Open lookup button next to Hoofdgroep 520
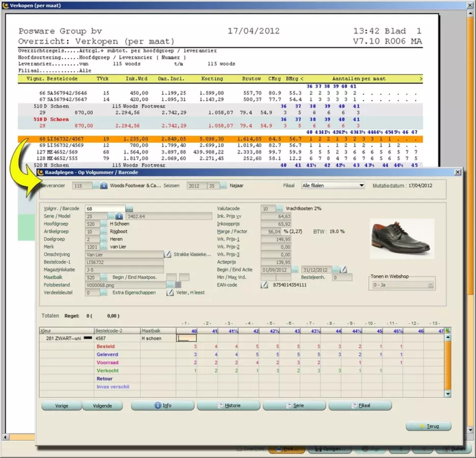This screenshot has width=476, height=458. [104, 224]
